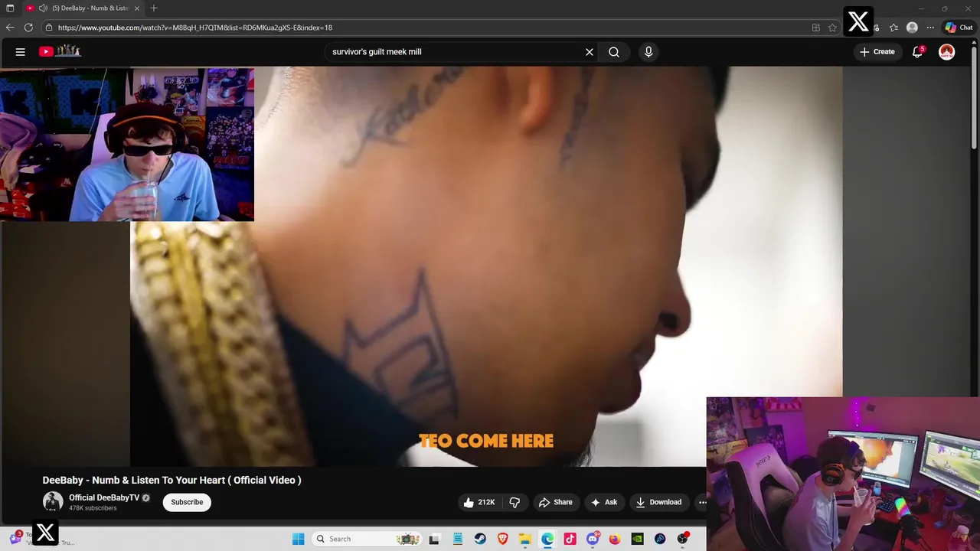Viewport: 980px width, 551px height.
Task: Download the video
Action: point(658,502)
